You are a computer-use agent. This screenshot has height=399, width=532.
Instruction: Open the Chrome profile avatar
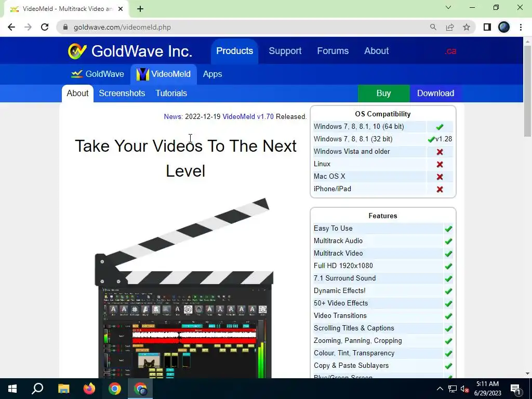coord(504,27)
